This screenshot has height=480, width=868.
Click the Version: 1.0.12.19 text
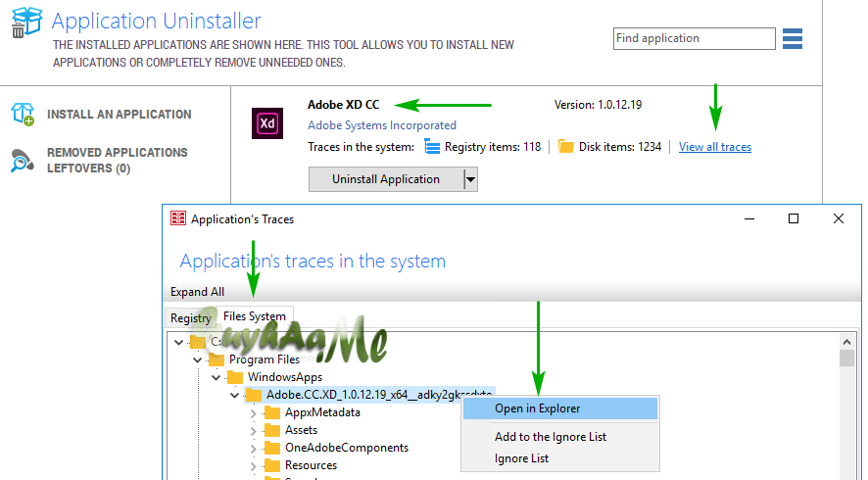coord(598,105)
